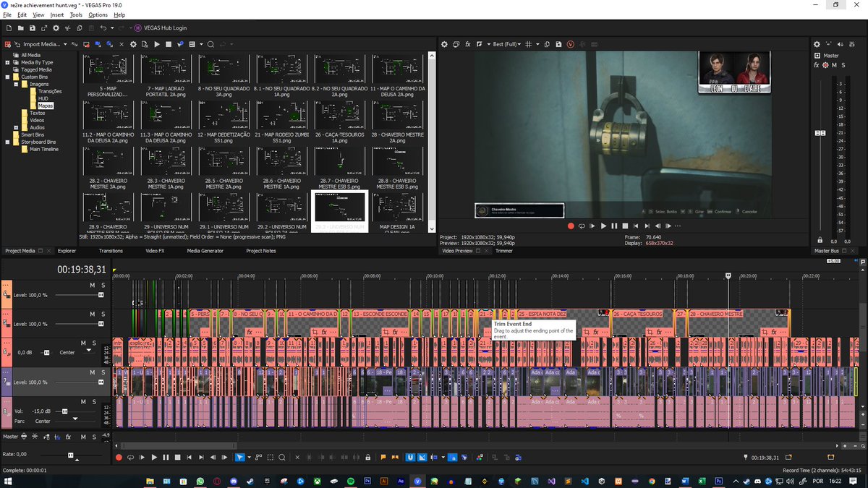Solo the Master bus
868x488 pixels.
click(843, 65)
